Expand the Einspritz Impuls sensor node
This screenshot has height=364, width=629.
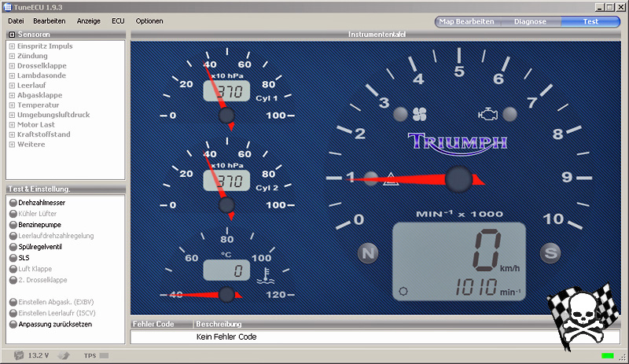(x=12, y=46)
